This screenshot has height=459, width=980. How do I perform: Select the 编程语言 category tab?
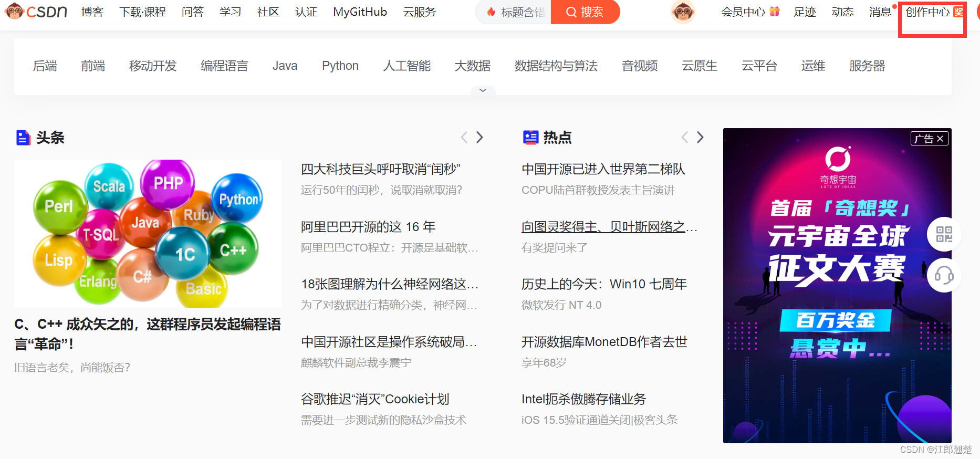point(224,66)
